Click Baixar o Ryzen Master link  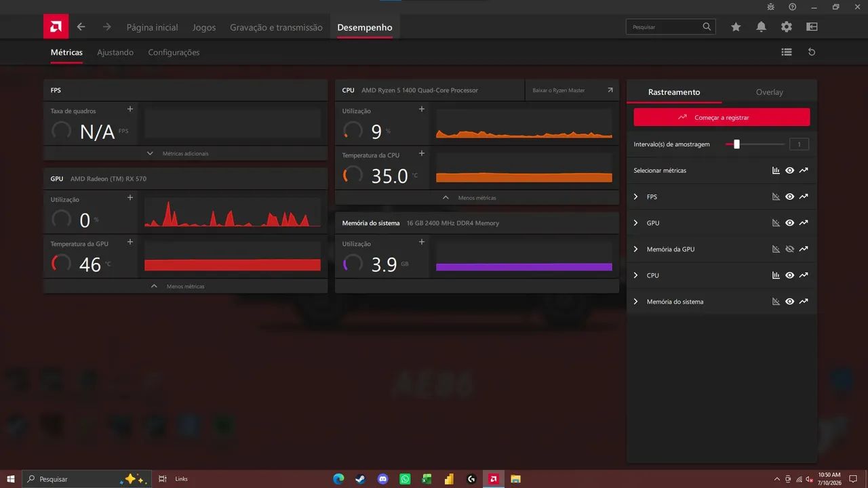(x=572, y=90)
